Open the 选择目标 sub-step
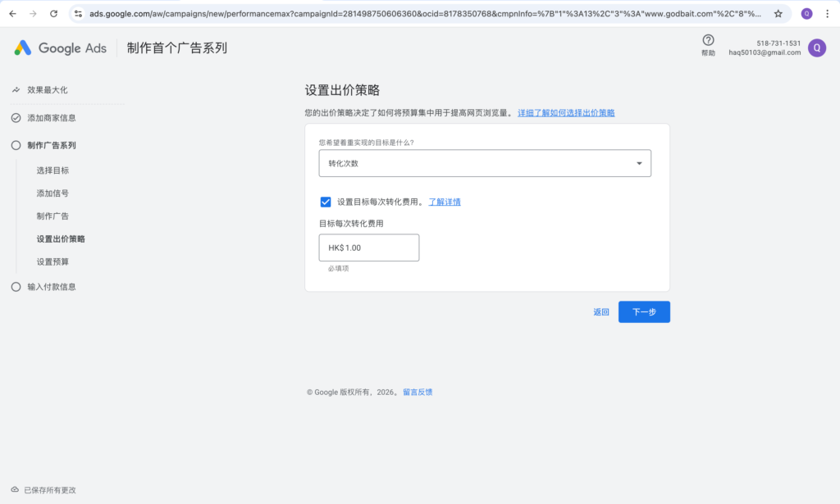The width and height of the screenshot is (840, 504). click(52, 170)
